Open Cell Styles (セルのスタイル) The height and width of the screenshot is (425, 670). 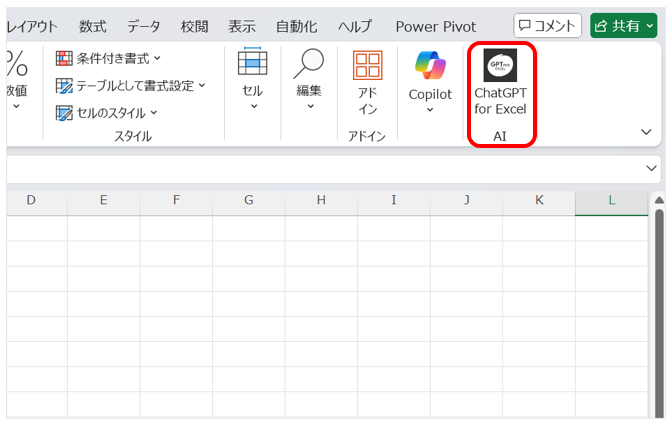pos(106,113)
